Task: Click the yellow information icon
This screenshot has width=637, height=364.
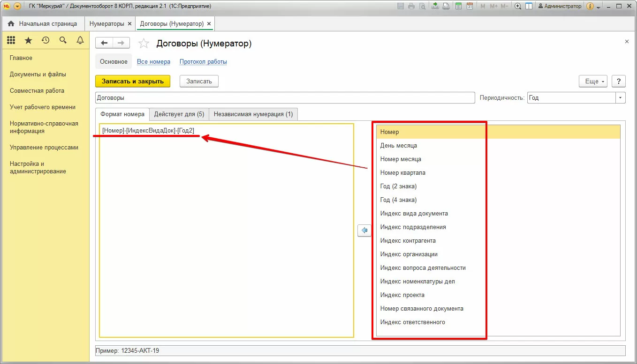Action: (x=590, y=6)
